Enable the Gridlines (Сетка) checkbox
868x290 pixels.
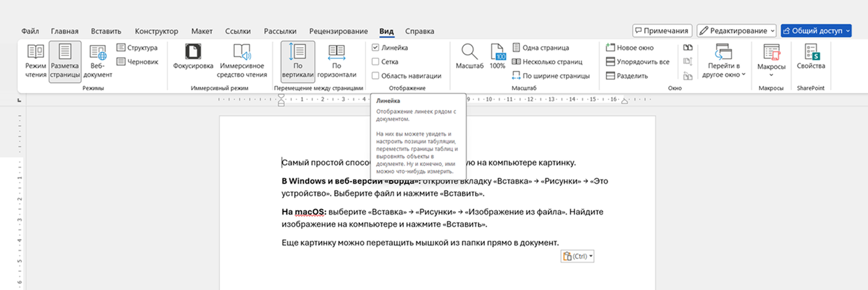375,62
